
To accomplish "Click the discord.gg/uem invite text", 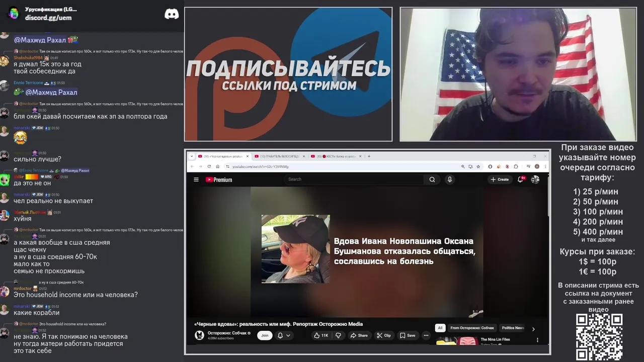I will coord(48,18).
